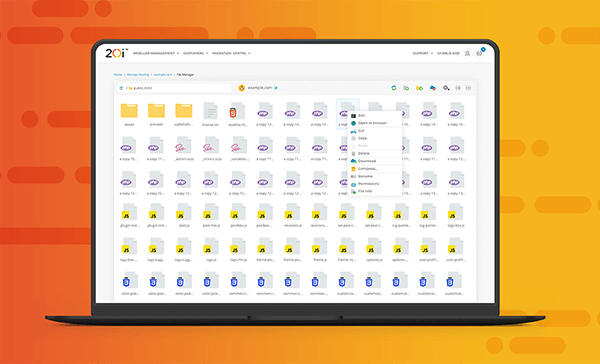600x364 pixels.
Task: Open the basket icon with notification badge
Action: pyautogui.click(x=479, y=54)
